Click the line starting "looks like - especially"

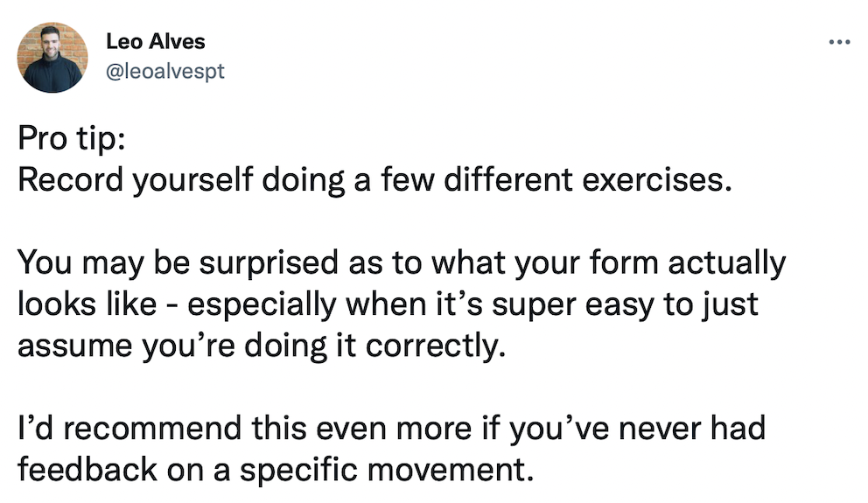tap(388, 304)
